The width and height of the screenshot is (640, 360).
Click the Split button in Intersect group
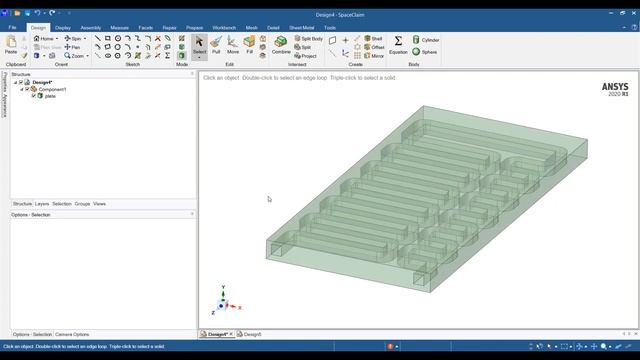tap(303, 47)
